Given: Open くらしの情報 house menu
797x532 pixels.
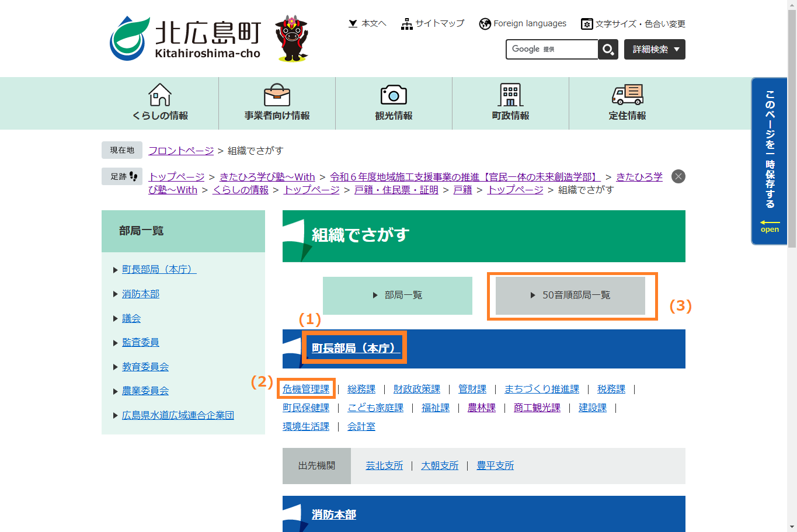Looking at the screenshot, I should pos(160,103).
